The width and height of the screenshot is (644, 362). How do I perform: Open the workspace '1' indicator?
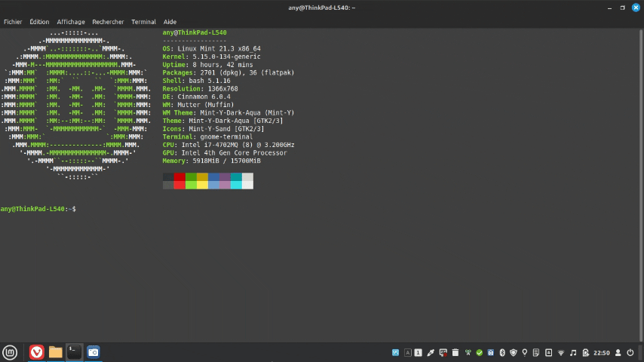418,352
